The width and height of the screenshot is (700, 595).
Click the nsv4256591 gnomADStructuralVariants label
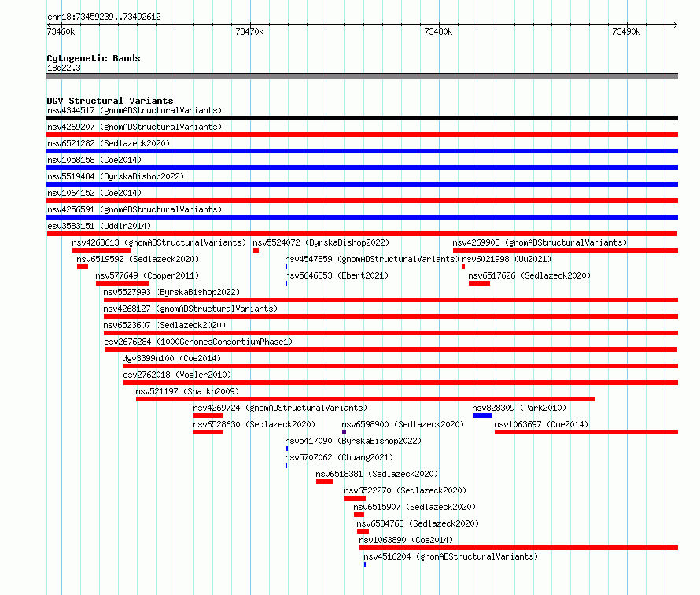pyautogui.click(x=134, y=209)
